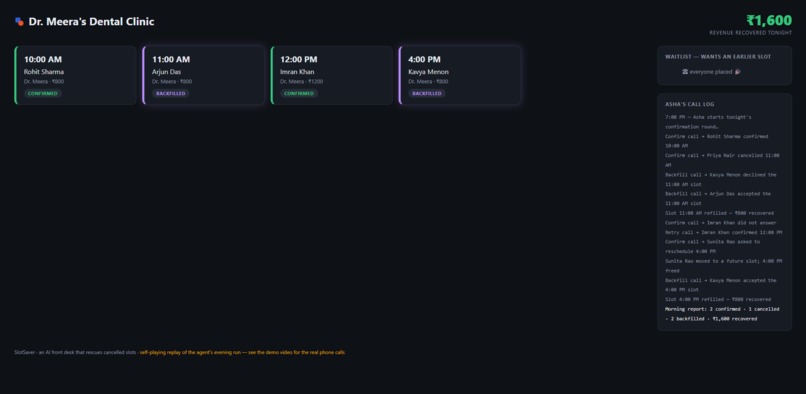806x394 pixels.
Task: Click the 'Rohit Sharma' patient name
Action: (x=44, y=72)
